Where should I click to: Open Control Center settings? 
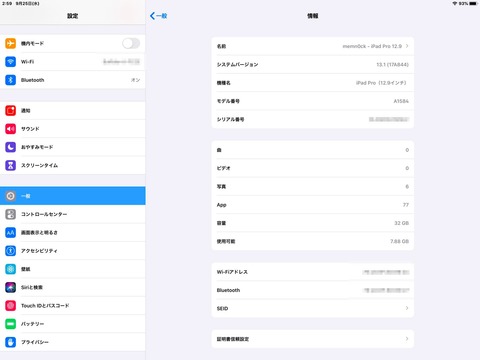point(73,214)
